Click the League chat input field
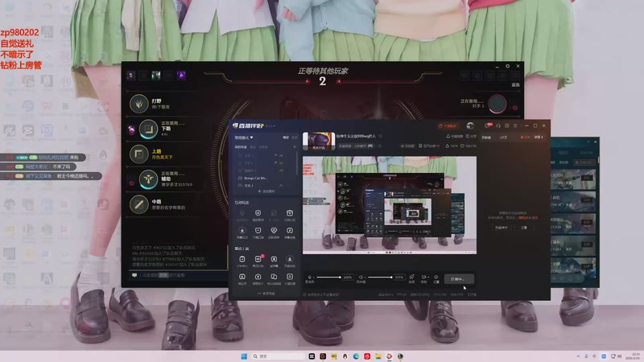644x362 pixels. 180,275
